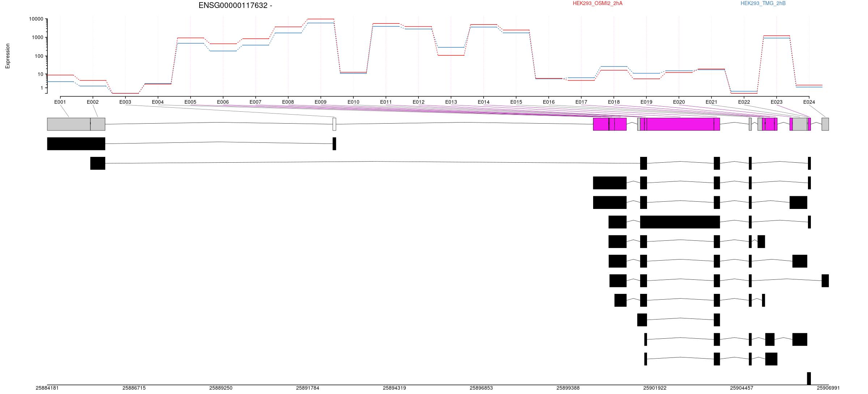Click genomic coordinate 25896853
This screenshot has height=394, width=868.
(x=481, y=388)
